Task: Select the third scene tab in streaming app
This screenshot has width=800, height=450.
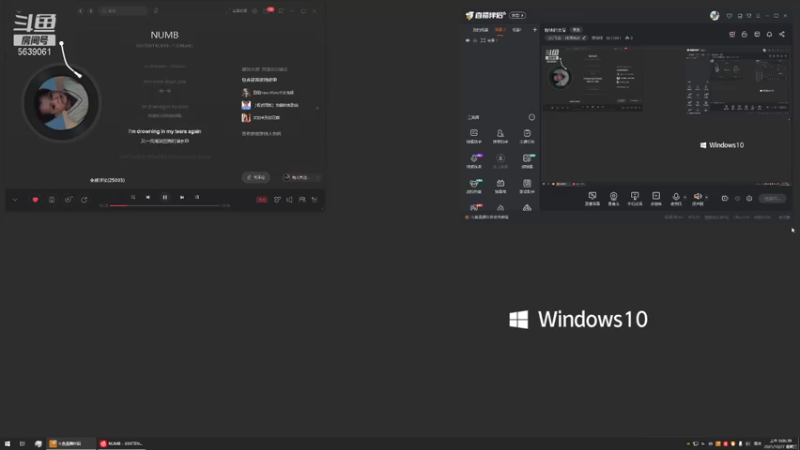Action: click(517, 30)
